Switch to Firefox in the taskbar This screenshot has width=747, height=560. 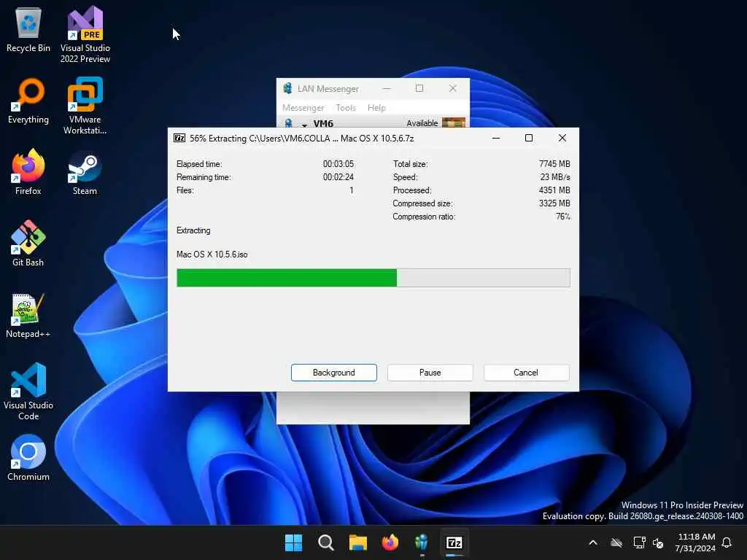(x=390, y=542)
